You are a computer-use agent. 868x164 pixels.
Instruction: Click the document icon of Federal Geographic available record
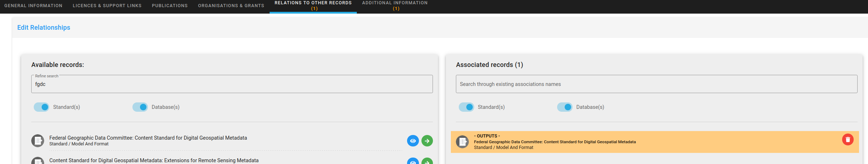pyautogui.click(x=38, y=141)
